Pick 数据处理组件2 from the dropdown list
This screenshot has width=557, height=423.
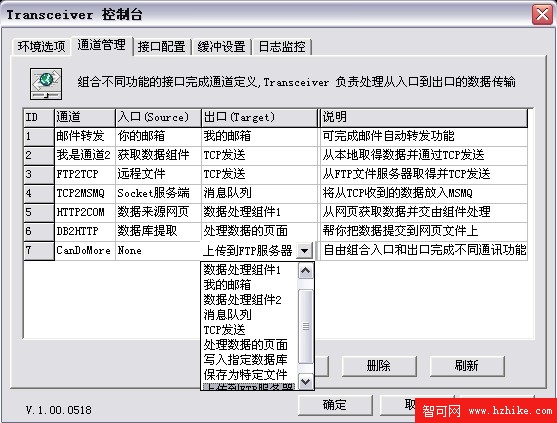(x=250, y=300)
